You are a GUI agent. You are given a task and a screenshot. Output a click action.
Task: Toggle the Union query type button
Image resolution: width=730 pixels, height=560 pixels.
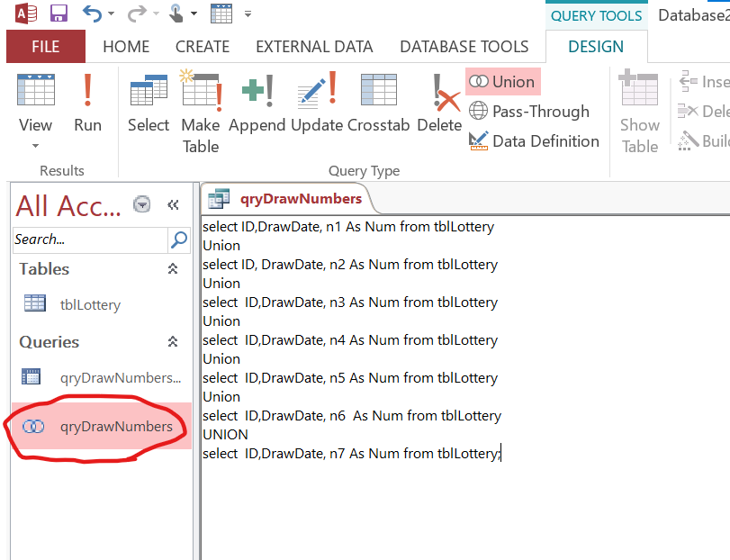[x=502, y=81]
